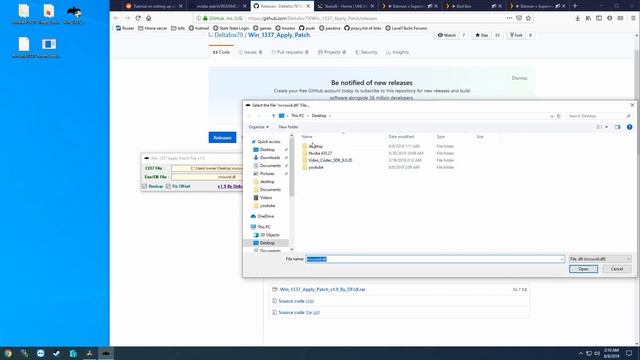Image resolution: width=640 pixels, height=360 pixels.
Task: Open the file type filter dropdown
Action: [x=600, y=259]
